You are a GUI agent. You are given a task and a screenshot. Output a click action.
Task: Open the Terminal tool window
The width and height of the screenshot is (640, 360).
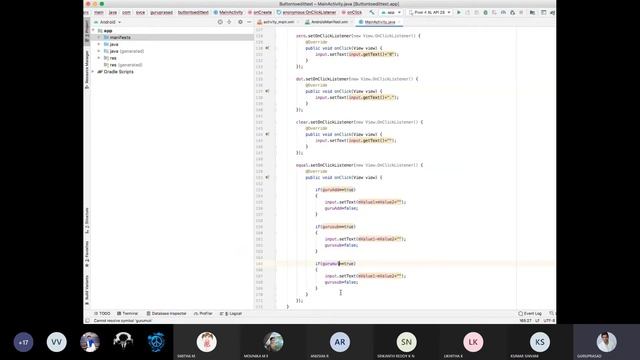pos(127,313)
